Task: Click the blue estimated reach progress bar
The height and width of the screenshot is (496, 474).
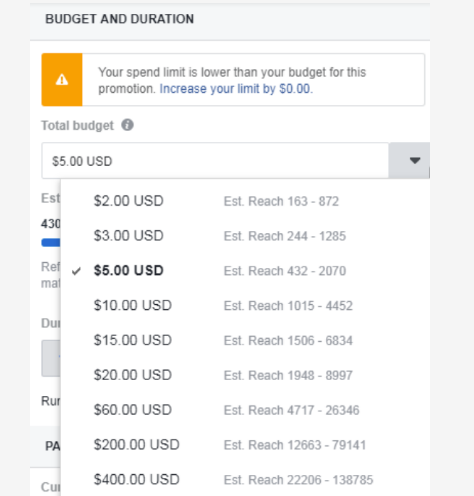Action: pos(51,242)
